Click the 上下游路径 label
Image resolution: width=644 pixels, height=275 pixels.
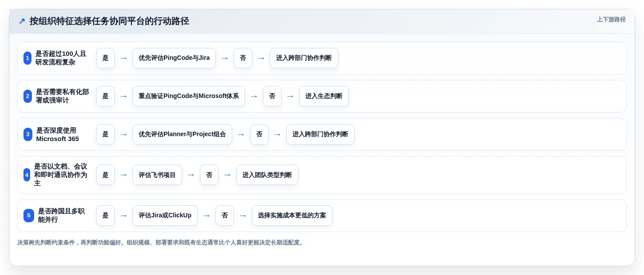(x=611, y=20)
